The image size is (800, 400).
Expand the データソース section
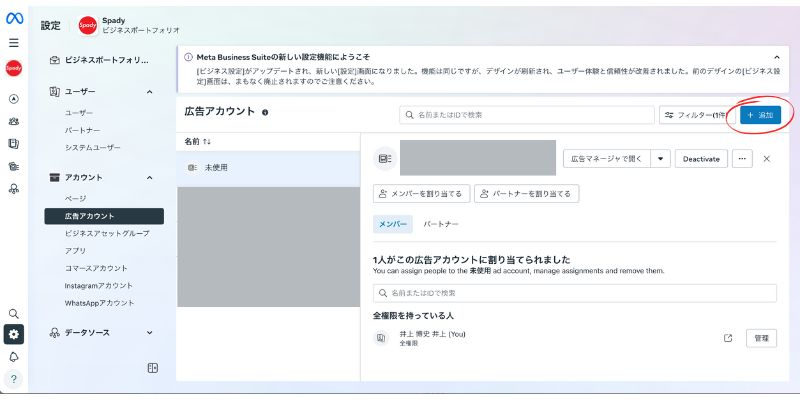point(149,333)
